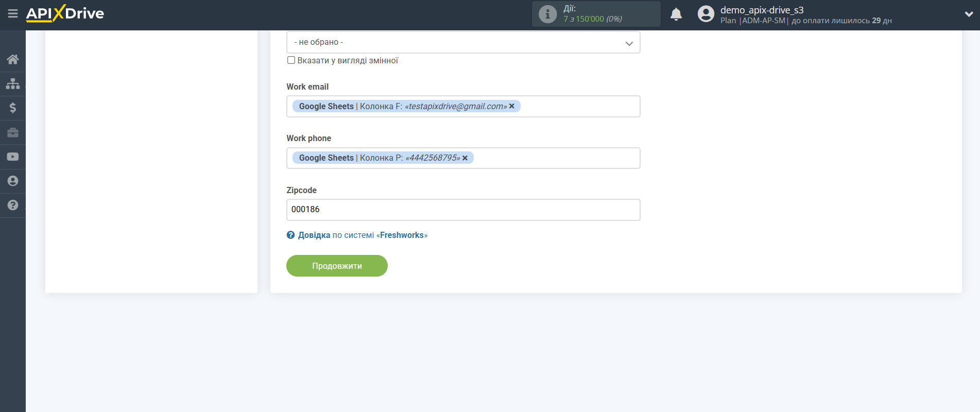Click the help question icon beside Довідка
The width and height of the screenshot is (980, 412).
(x=290, y=235)
